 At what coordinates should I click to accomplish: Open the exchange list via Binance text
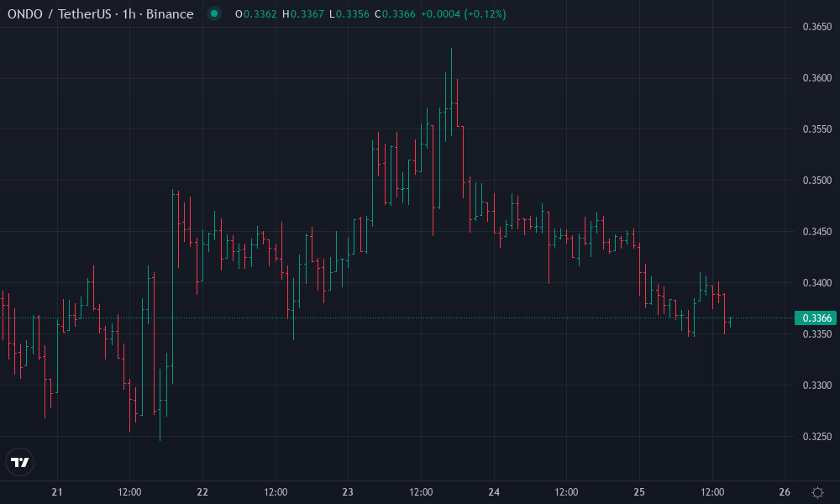pos(169,14)
